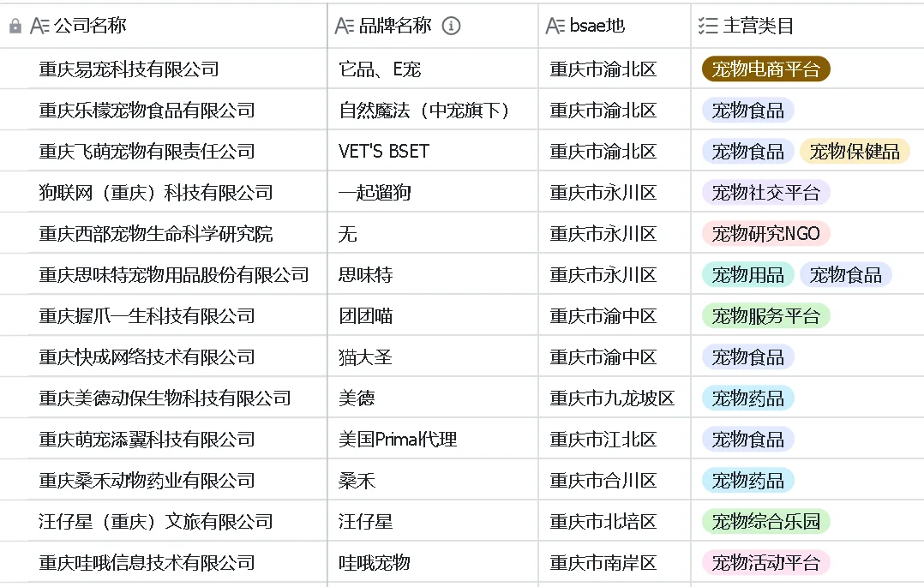This screenshot has height=587, width=924.
Task: Select 重庆市渝北区 in 它品、E宠 row
Action: coord(614,69)
